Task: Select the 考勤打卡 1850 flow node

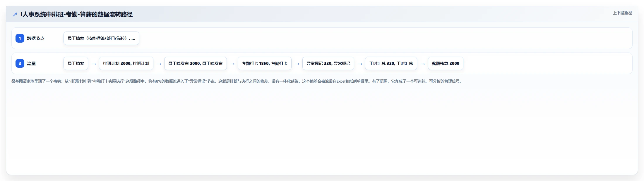Action: (x=265, y=63)
